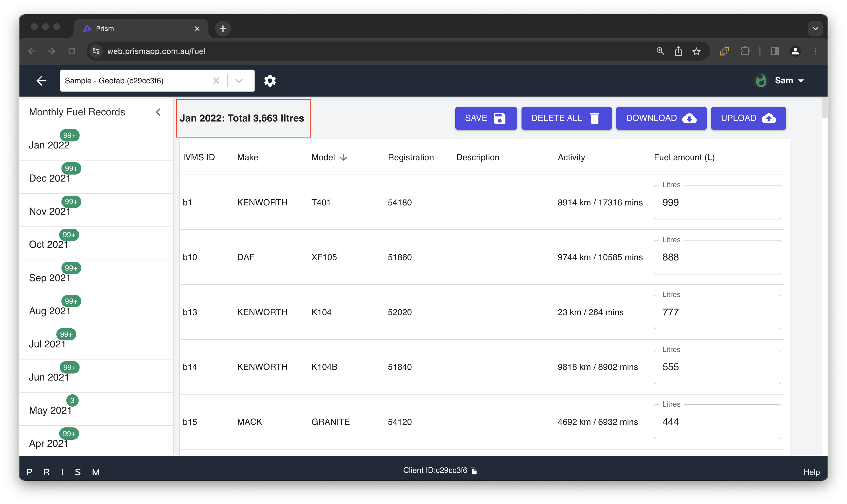Image resolution: width=847 pixels, height=504 pixels.
Task: Select May 2021 fuel records
Action: click(x=50, y=410)
